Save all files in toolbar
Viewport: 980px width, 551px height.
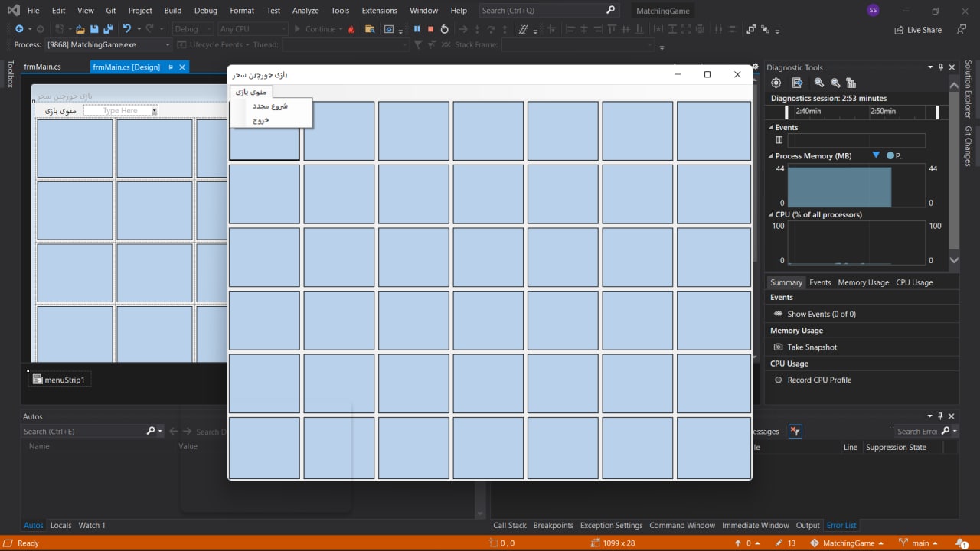tap(107, 29)
